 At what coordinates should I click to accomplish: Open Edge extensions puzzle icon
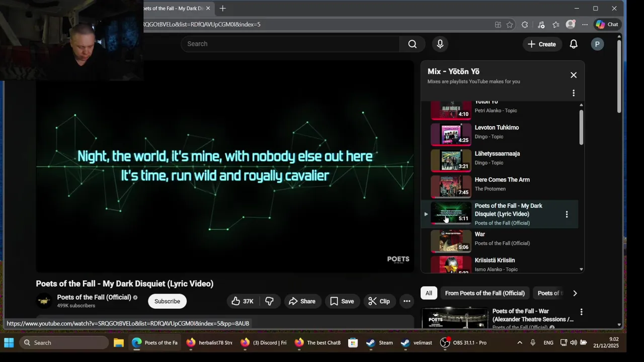tap(525, 24)
